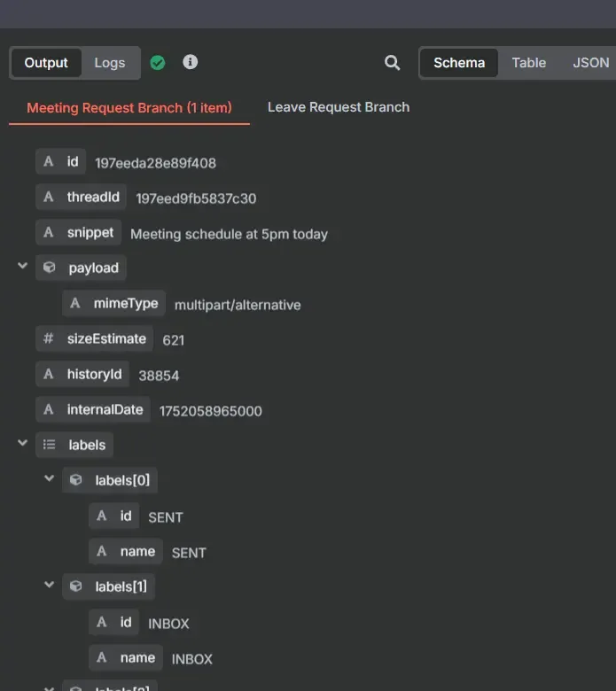The image size is (616, 691).
Task: Switch to JSON view
Action: (x=590, y=63)
